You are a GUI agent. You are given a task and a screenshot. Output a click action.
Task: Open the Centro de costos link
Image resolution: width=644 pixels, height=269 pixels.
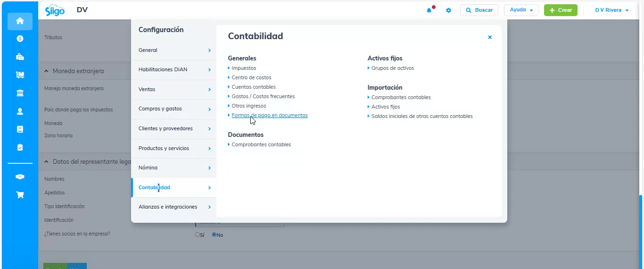251,77
